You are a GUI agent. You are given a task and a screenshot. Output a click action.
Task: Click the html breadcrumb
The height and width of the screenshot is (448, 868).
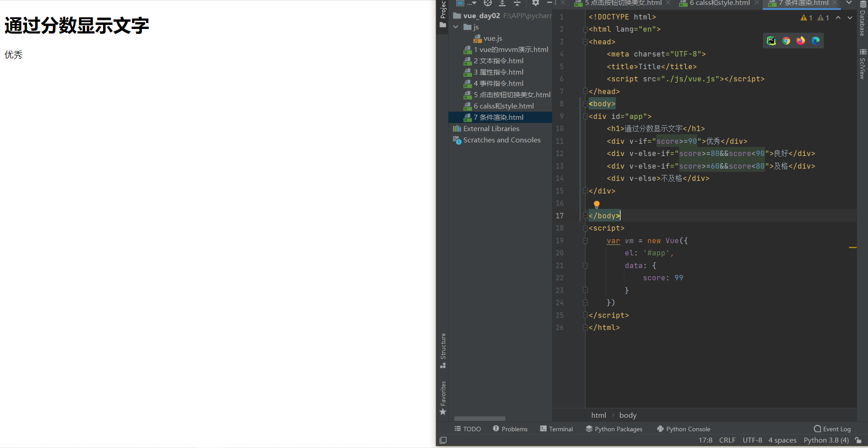pyautogui.click(x=599, y=415)
